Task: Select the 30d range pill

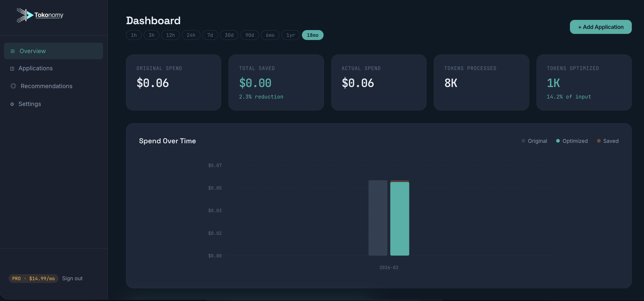Action: click(229, 35)
